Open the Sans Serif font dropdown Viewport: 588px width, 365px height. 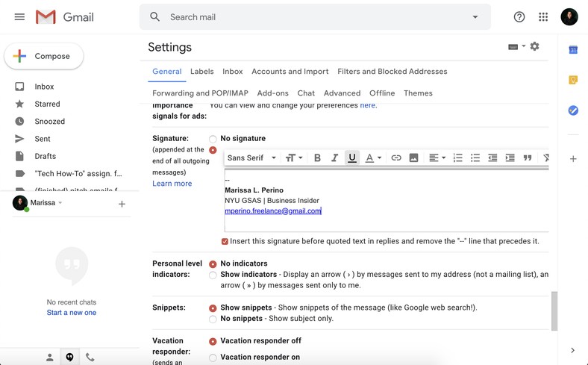251,158
